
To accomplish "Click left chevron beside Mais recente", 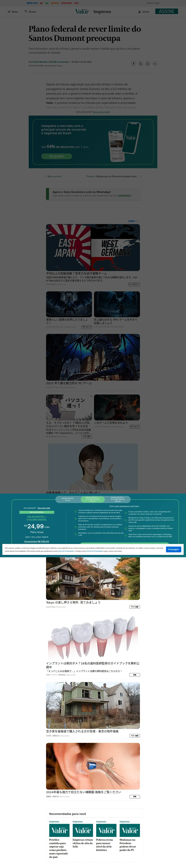I will coord(45,176).
